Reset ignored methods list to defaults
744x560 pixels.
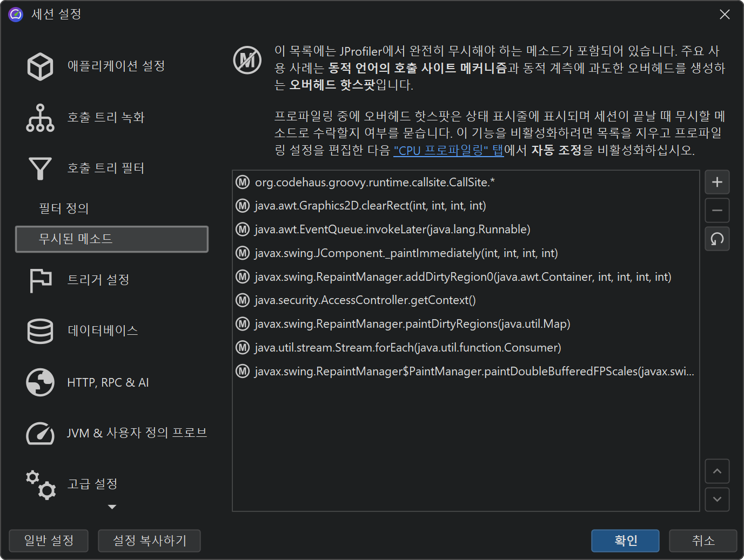click(717, 239)
